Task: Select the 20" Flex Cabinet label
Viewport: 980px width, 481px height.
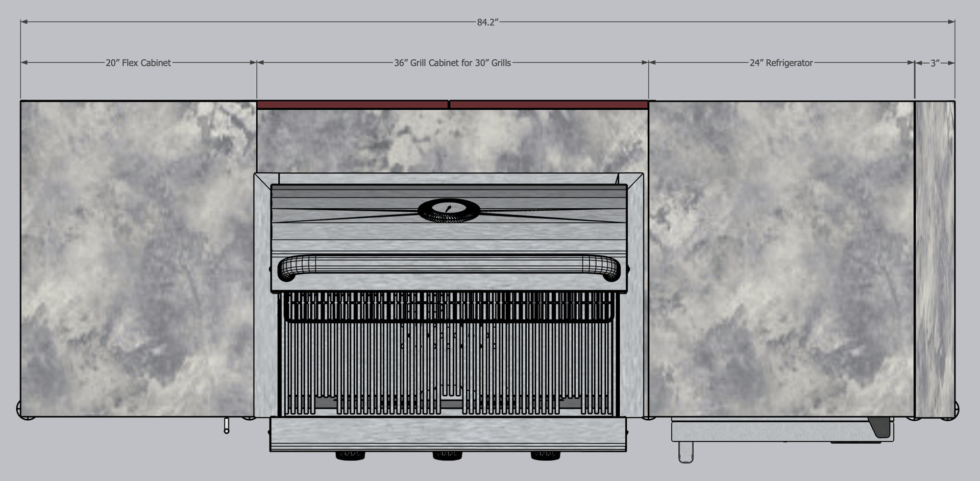Action: click(138, 63)
